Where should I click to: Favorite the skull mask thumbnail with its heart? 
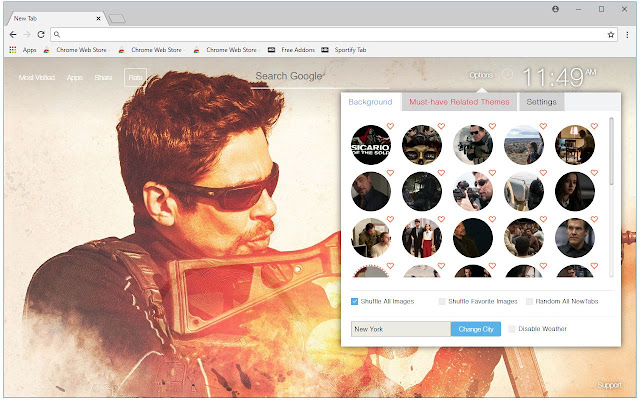tap(441, 126)
